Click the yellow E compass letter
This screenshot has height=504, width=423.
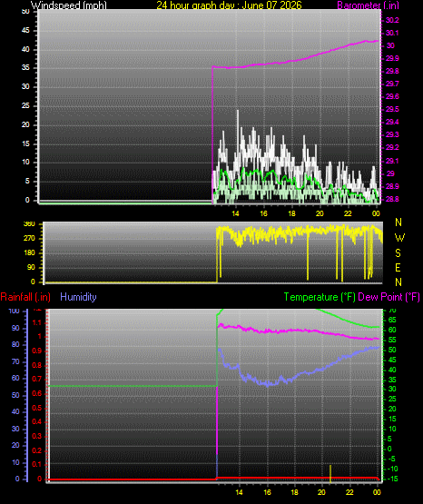(x=398, y=267)
